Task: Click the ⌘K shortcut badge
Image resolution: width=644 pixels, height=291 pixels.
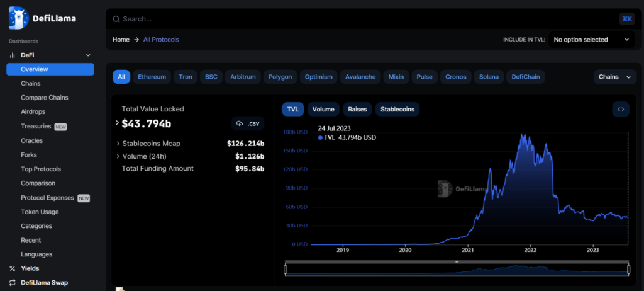Action: point(626,19)
